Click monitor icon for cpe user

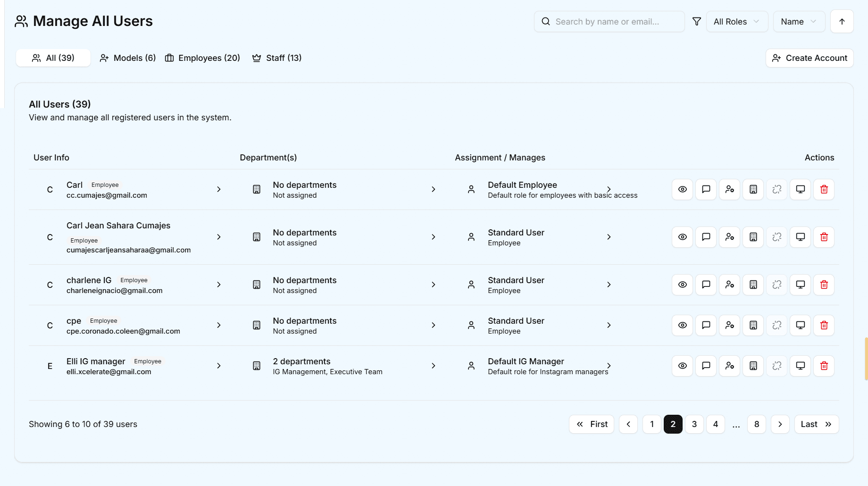(801, 325)
